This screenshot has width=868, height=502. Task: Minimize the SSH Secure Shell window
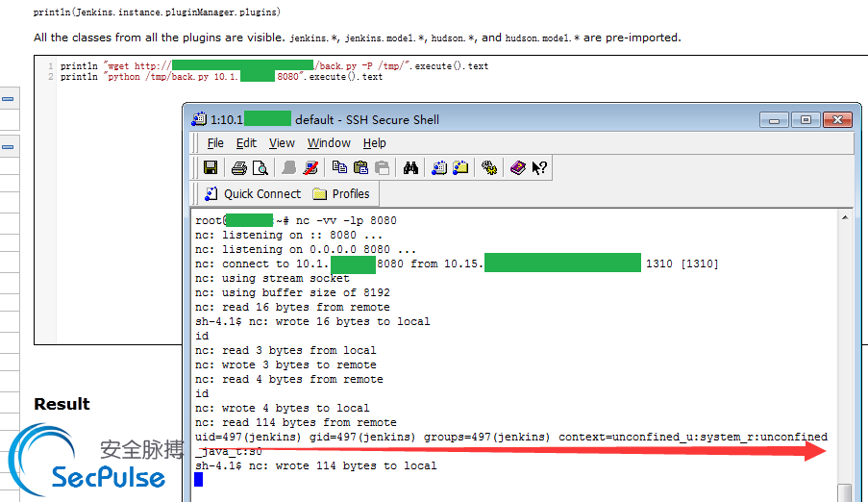[x=774, y=119]
